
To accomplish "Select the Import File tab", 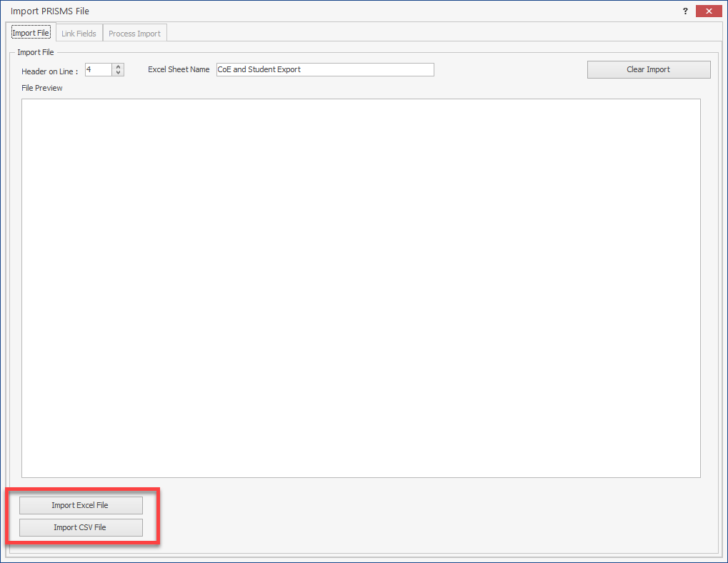I will (31, 34).
